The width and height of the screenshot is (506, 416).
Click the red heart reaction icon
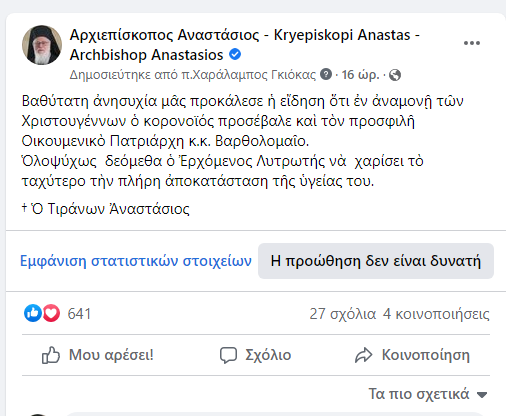tap(51, 313)
